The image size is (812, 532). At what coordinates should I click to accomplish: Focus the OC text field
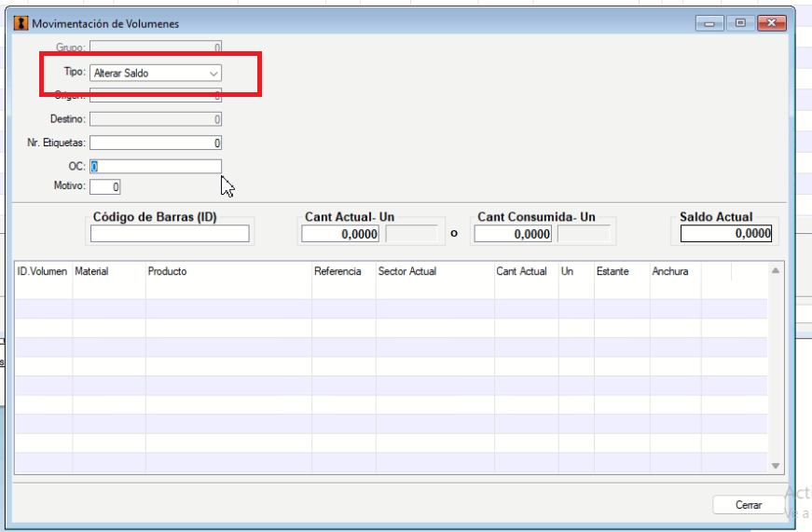coord(156,166)
